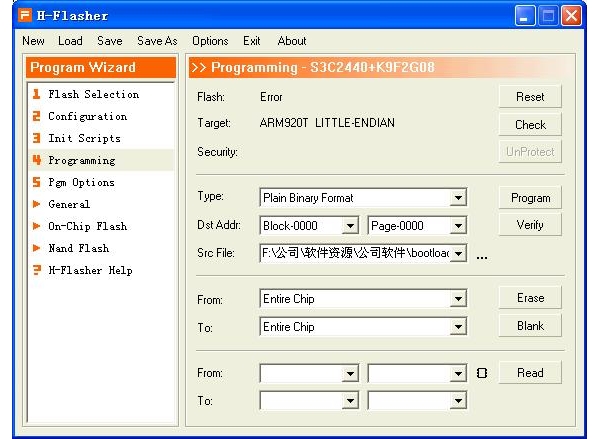This screenshot has height=439, width=600.
Task: Click the Erase button
Action: point(530,298)
